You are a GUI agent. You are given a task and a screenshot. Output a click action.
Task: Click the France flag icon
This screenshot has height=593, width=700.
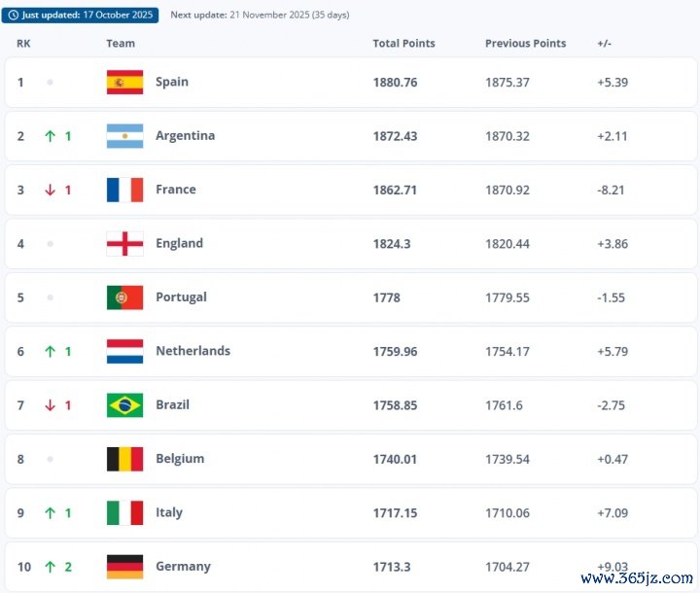124,191
